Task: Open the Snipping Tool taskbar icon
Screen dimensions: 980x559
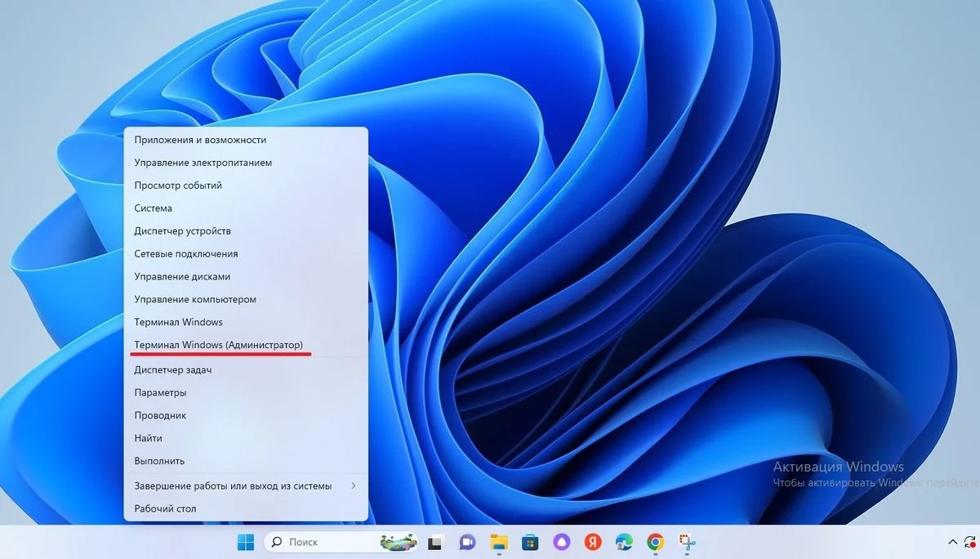Action: point(687,542)
